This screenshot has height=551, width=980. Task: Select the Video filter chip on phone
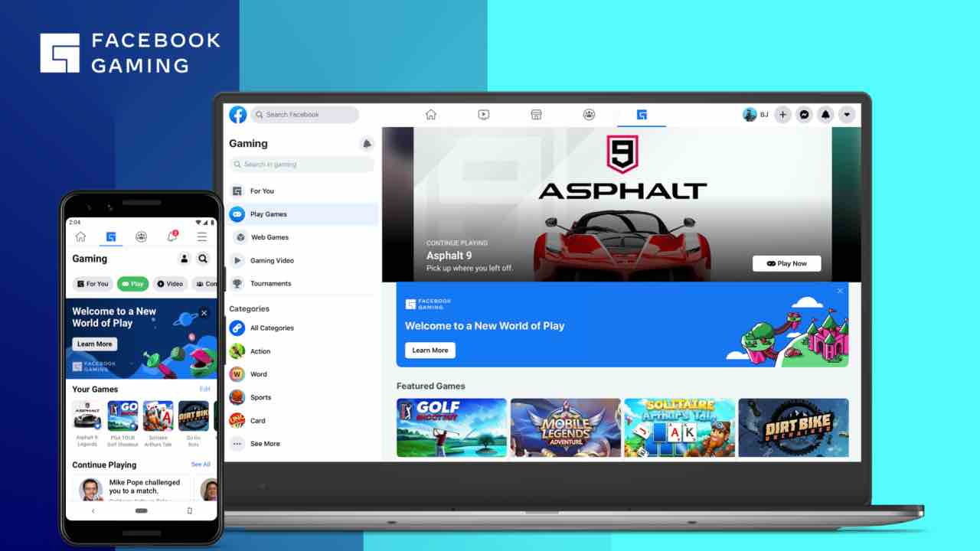tap(170, 284)
